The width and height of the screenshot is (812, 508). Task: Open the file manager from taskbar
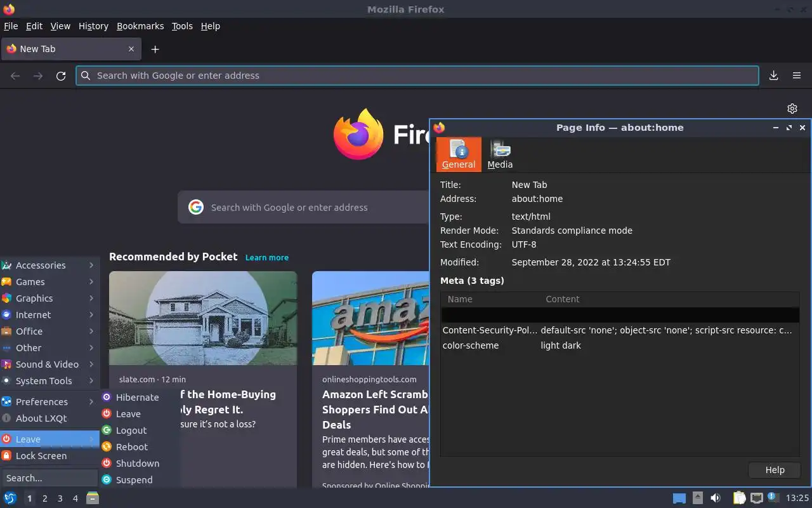pos(93,498)
